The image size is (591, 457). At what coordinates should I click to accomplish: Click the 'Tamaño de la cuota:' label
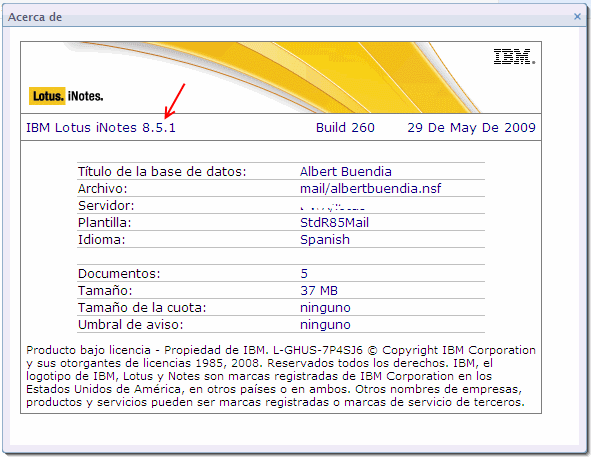(142, 308)
